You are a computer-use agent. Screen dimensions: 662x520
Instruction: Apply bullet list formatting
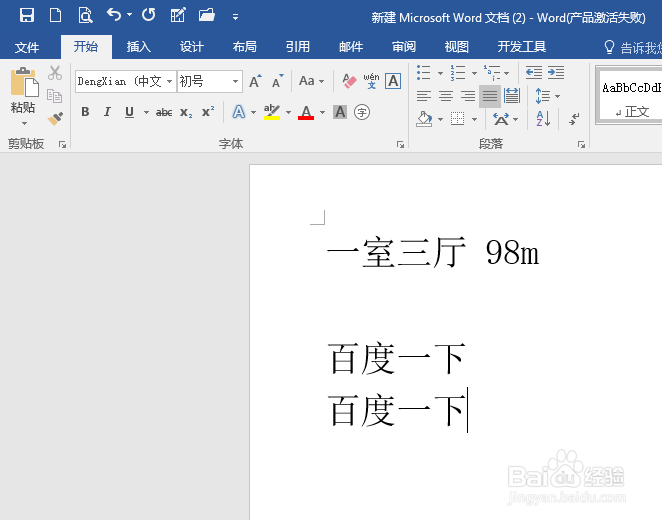pos(423,73)
